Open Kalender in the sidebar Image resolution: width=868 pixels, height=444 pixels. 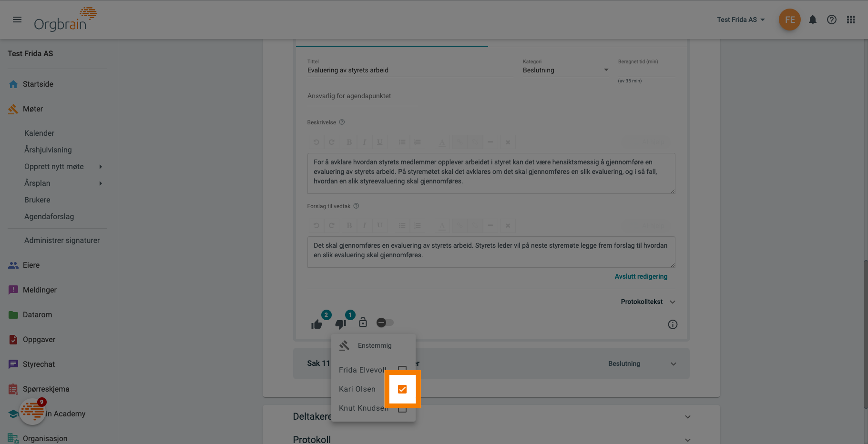39,133
